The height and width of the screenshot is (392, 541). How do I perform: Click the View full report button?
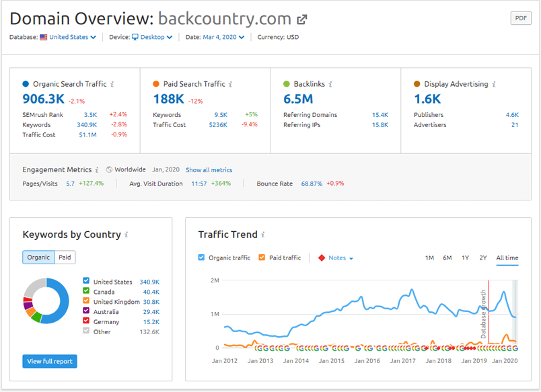click(x=50, y=361)
